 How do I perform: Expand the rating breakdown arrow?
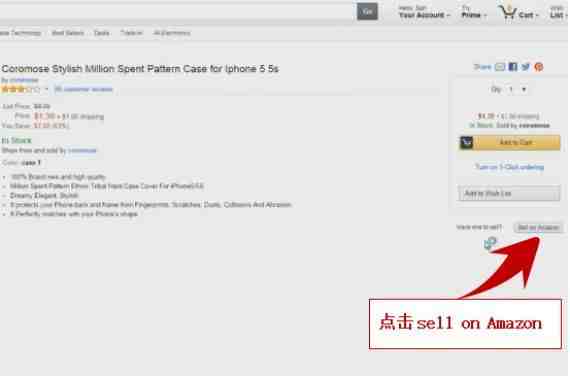click(46, 89)
